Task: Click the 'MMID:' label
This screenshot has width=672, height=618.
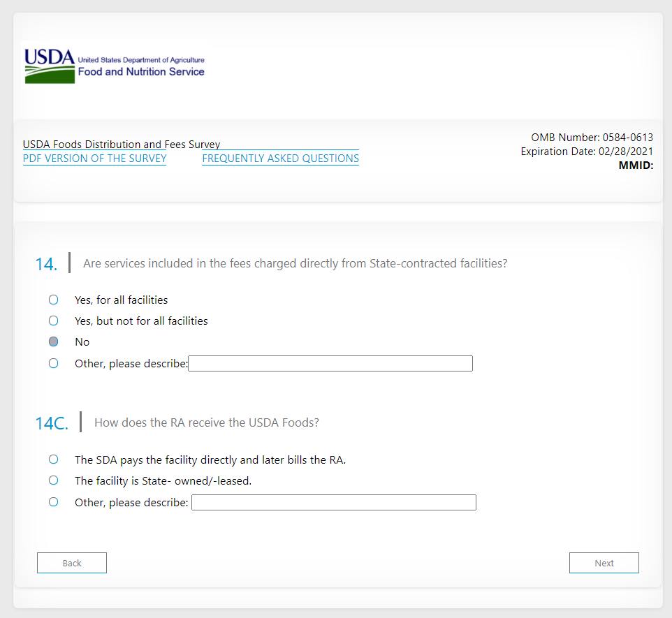Action: [x=636, y=165]
